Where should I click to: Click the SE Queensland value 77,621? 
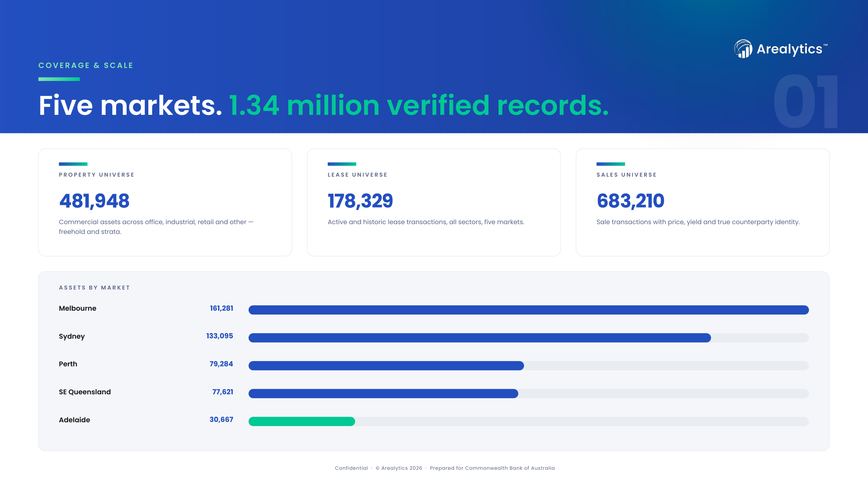point(223,392)
